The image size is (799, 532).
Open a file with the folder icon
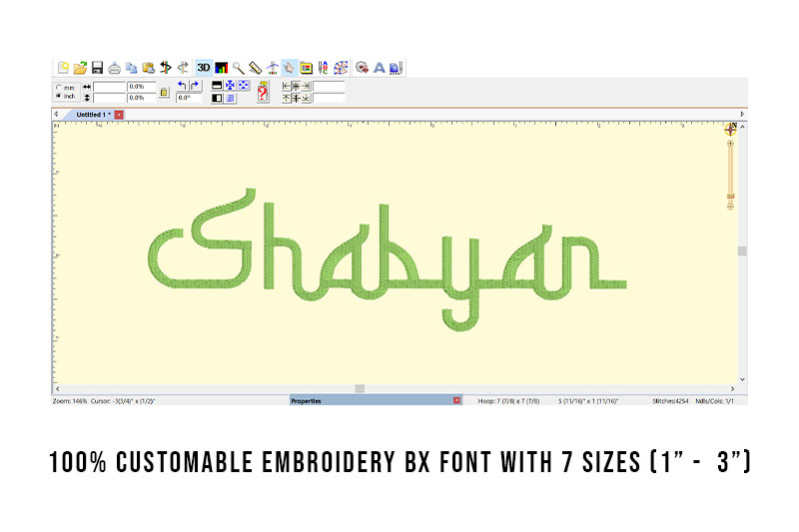click(x=80, y=68)
